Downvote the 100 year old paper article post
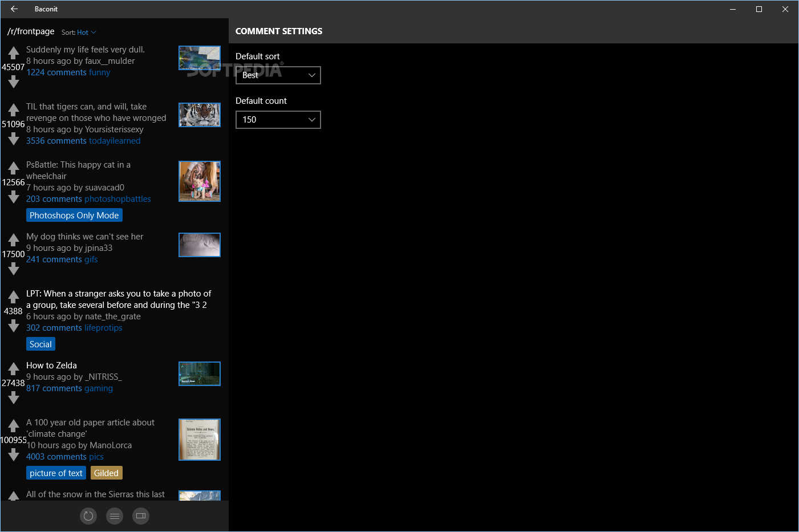This screenshot has width=799, height=532. (14, 455)
